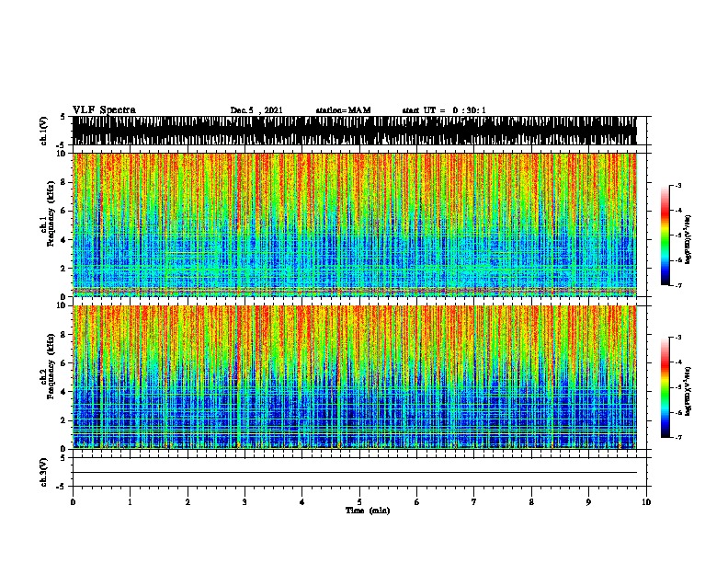This screenshot has height=563, width=728.
Task: Click the log(PSD) label beside ch.1 color bar
Action: [x=688, y=239]
